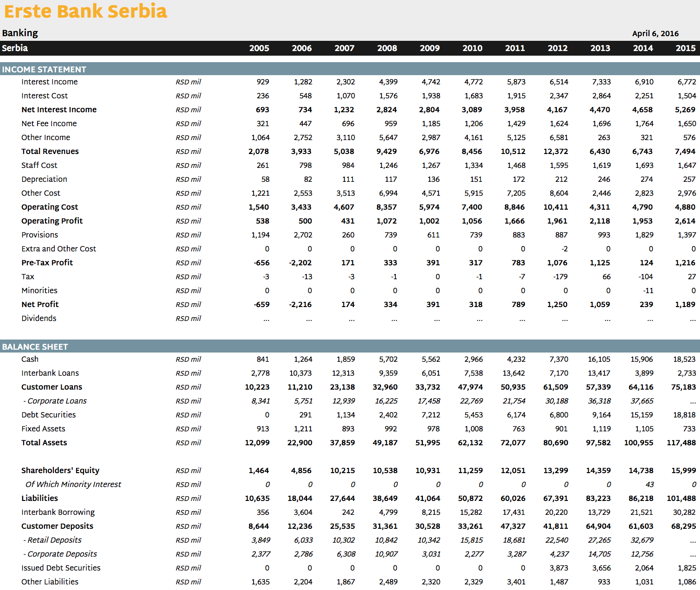Click the 2005 column header

(259, 48)
